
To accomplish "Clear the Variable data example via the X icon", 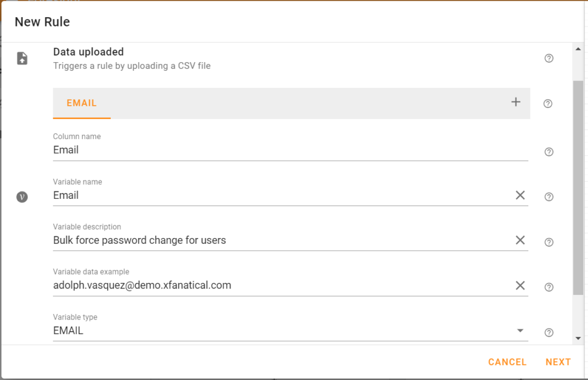I will coord(520,285).
